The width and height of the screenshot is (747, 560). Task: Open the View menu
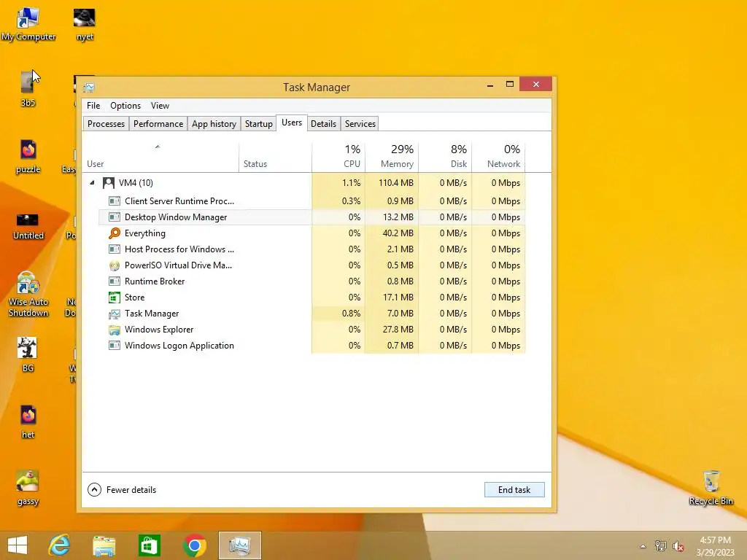coord(160,106)
